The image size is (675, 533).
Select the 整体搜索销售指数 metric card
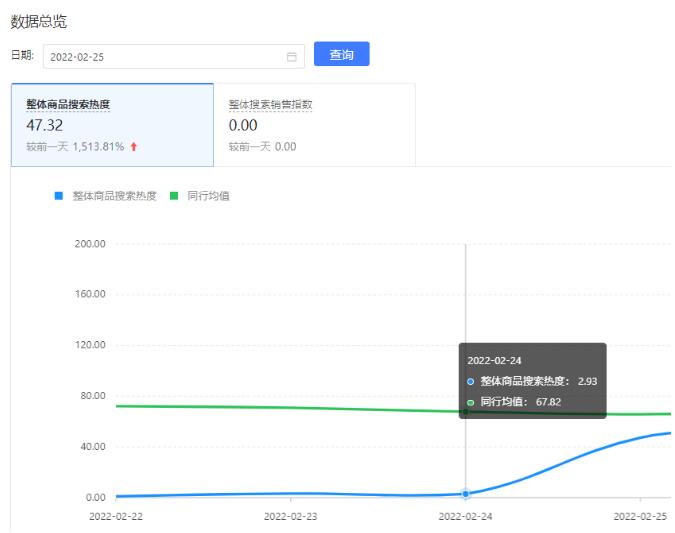pyautogui.click(x=315, y=125)
